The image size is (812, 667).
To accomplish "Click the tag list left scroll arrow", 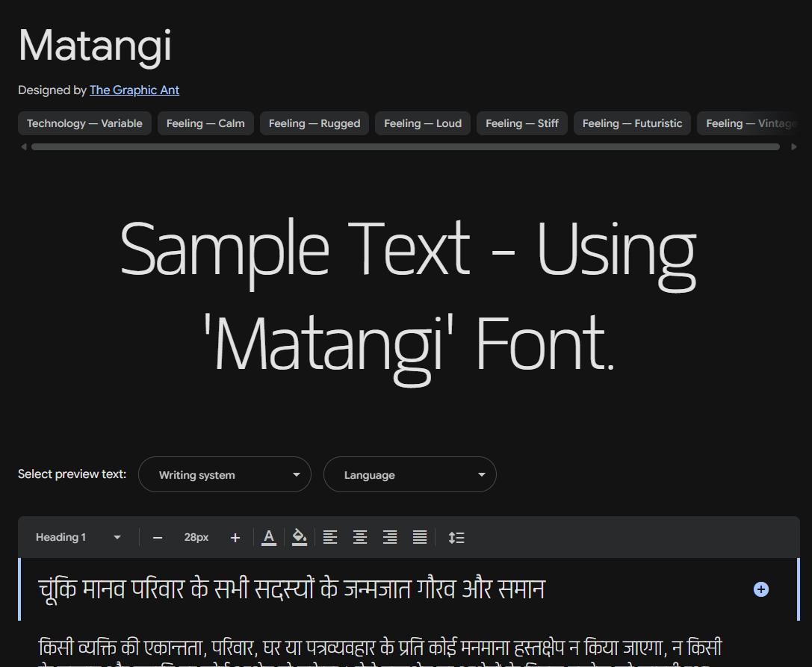I will click(x=23, y=147).
